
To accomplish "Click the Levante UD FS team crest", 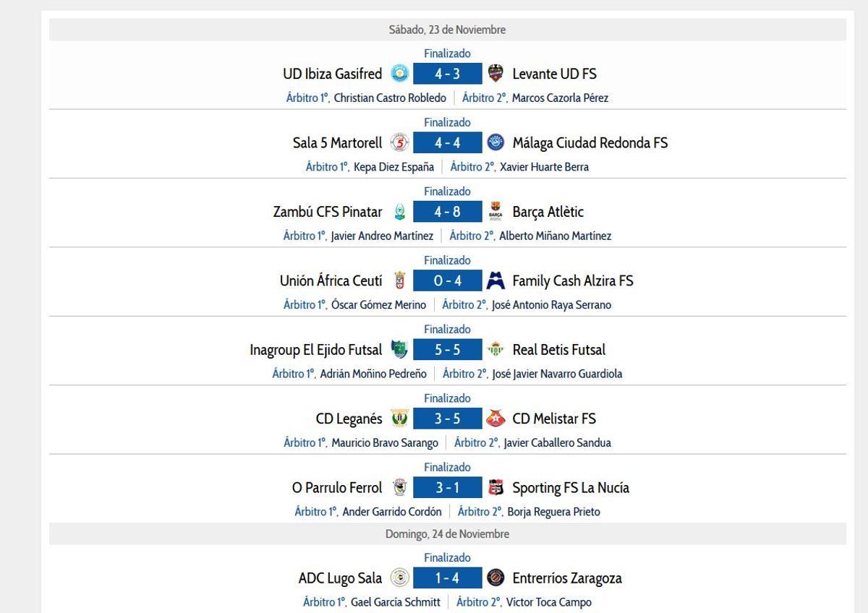I will [495, 74].
